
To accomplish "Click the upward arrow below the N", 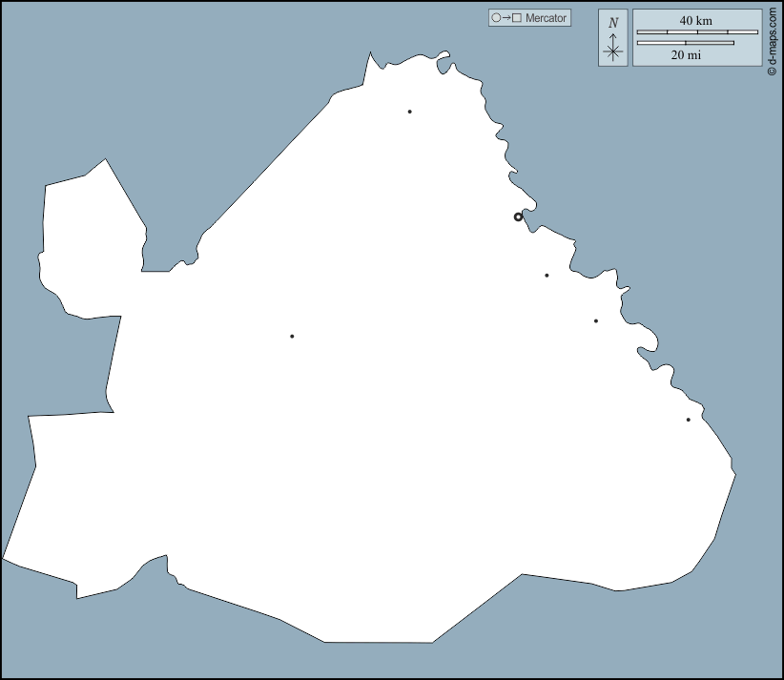I will point(613,37).
